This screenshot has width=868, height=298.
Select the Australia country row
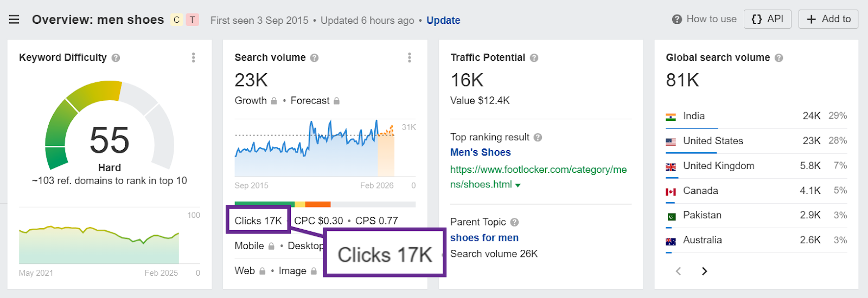[x=756, y=240]
